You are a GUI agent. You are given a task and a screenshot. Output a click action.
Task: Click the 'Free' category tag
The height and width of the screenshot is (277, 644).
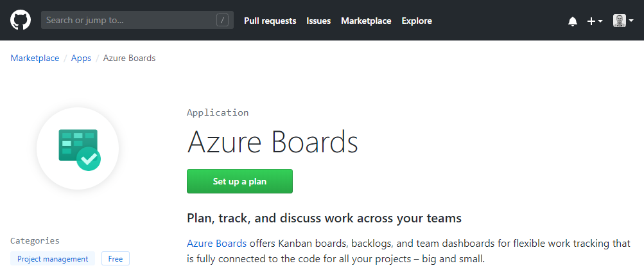[x=116, y=259]
